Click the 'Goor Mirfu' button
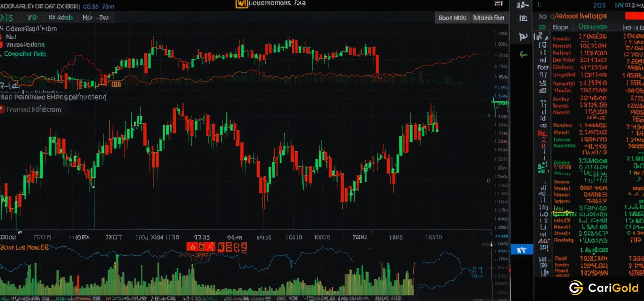The width and height of the screenshot is (644, 301). [x=452, y=18]
